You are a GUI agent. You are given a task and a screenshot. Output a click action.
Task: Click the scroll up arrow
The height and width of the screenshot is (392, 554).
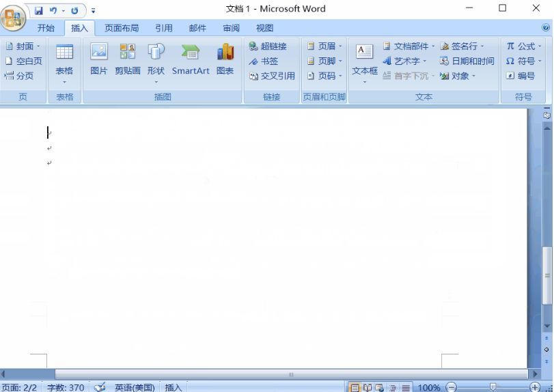tap(547, 128)
